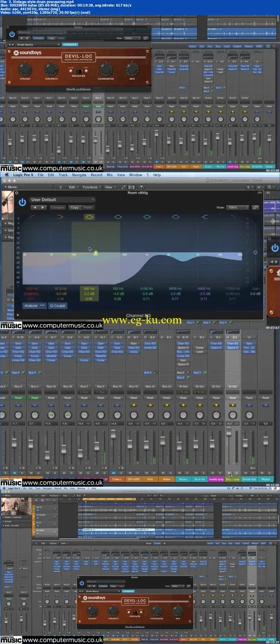This screenshot has height=644, width=280.
Task: Toggle the Channel EQ power button
Action: click(22, 202)
